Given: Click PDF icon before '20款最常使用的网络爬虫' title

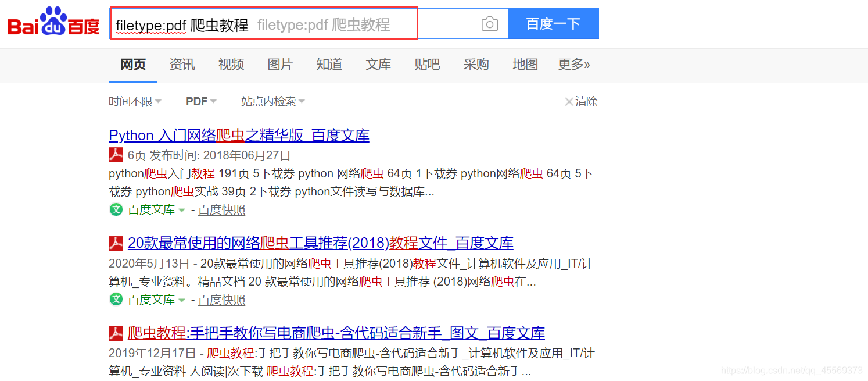Looking at the screenshot, I should (116, 243).
